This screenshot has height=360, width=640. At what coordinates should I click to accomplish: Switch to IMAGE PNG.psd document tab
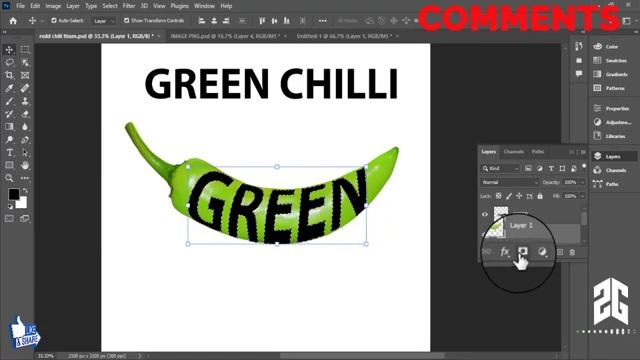click(225, 36)
